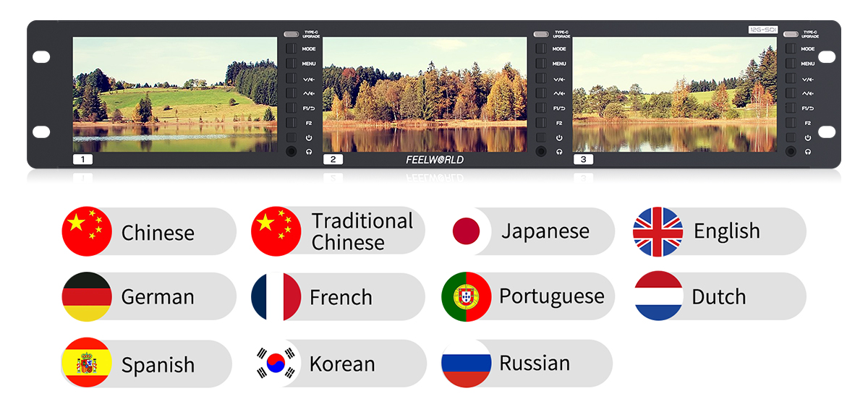Click the headphone jack beside screen 2
The height and width of the screenshot is (412, 868).
540,152
